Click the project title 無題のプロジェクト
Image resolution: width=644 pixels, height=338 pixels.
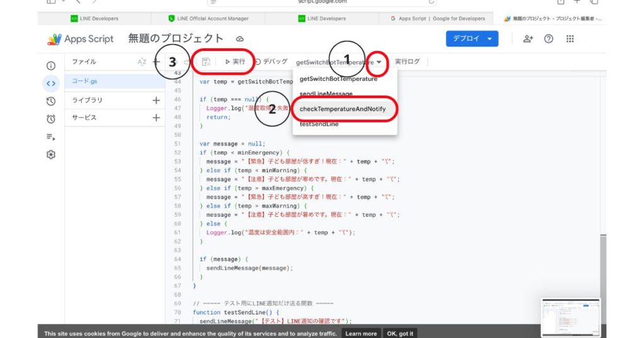[x=176, y=38]
